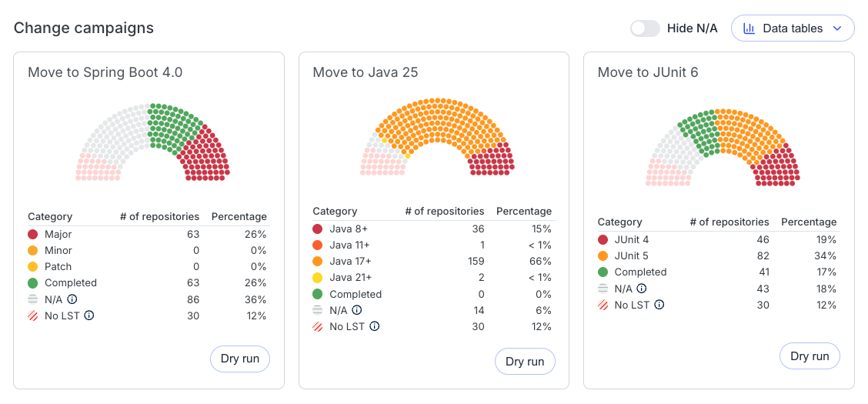Click # of repositories header in Java 25 table
The height and width of the screenshot is (404, 868).
445,211
